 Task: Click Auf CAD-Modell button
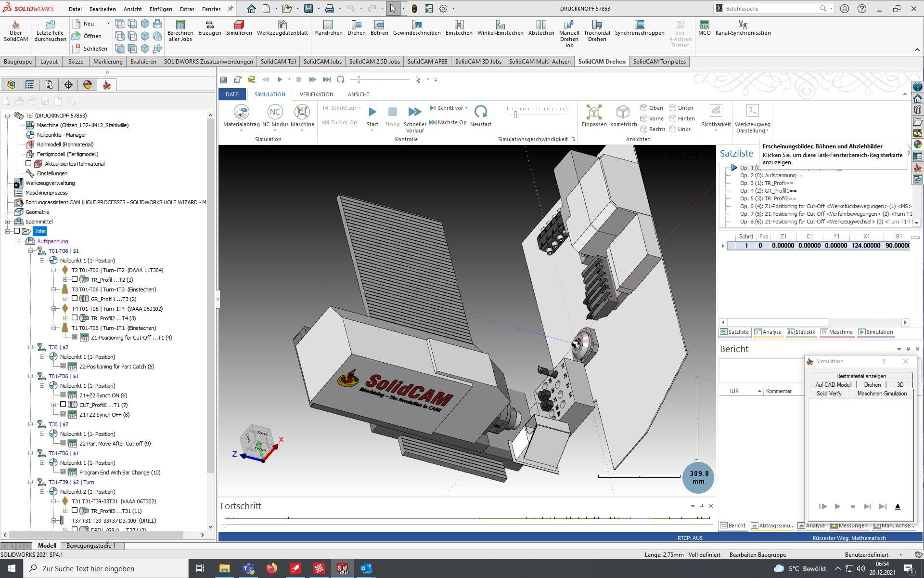[834, 385]
